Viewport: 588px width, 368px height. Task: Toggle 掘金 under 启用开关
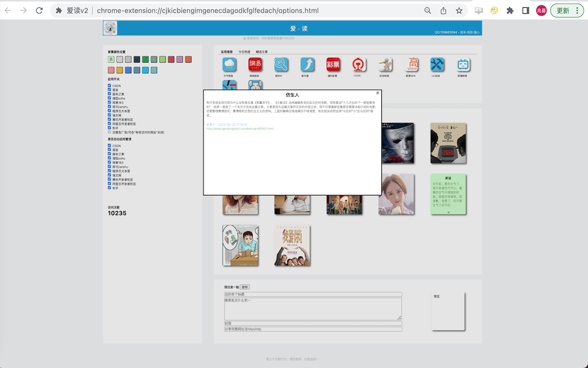coord(109,90)
